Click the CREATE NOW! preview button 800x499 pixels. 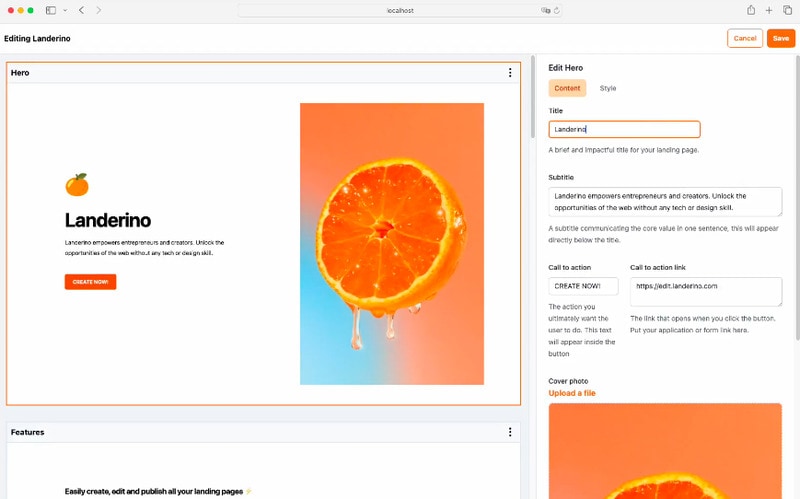tap(90, 282)
